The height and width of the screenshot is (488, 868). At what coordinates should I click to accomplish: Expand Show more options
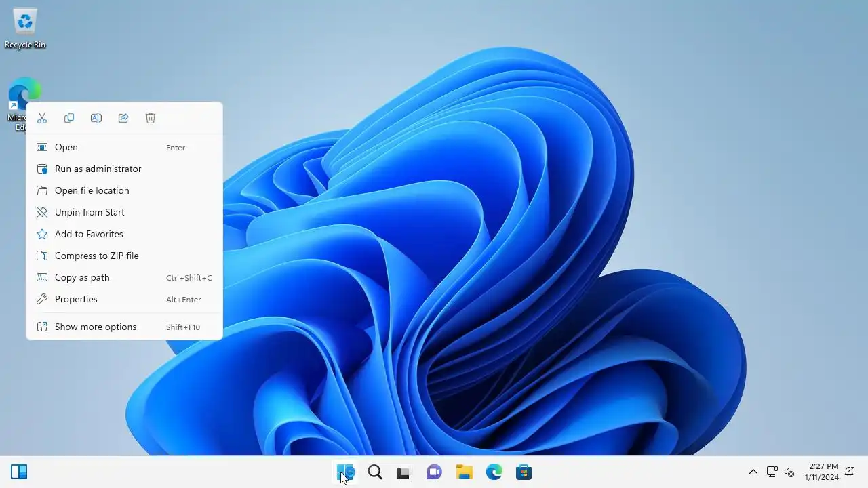124,327
